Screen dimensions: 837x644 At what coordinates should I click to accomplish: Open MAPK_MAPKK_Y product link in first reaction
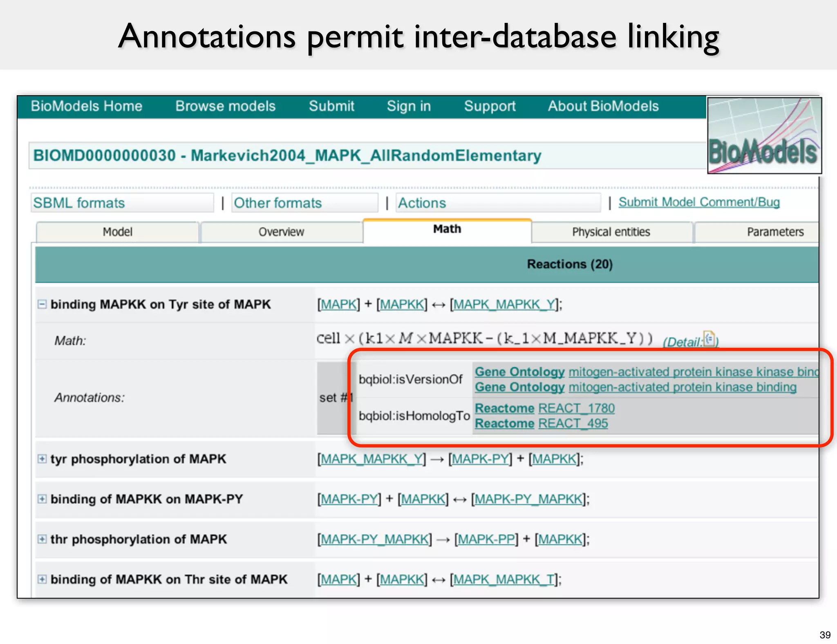tap(504, 304)
